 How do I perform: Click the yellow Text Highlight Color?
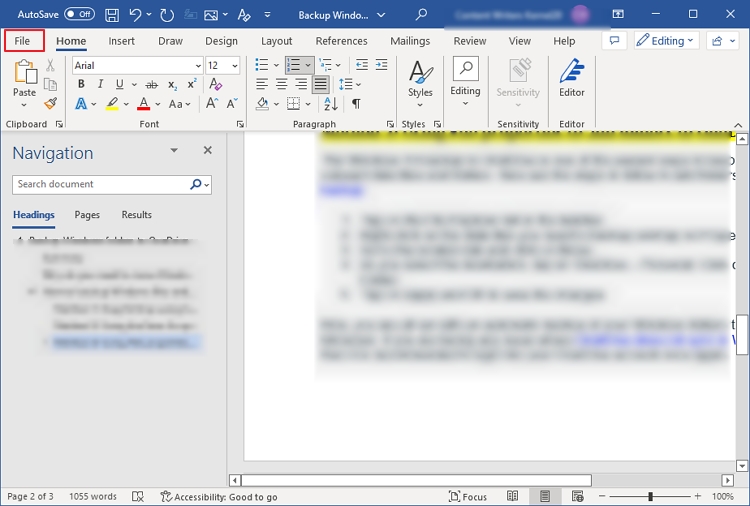[x=112, y=104]
